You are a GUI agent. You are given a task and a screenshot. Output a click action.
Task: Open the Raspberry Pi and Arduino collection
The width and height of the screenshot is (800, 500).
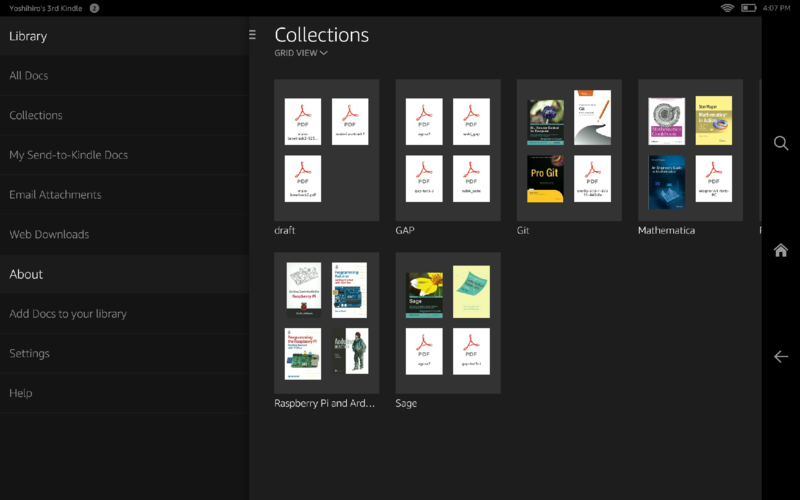coord(327,323)
